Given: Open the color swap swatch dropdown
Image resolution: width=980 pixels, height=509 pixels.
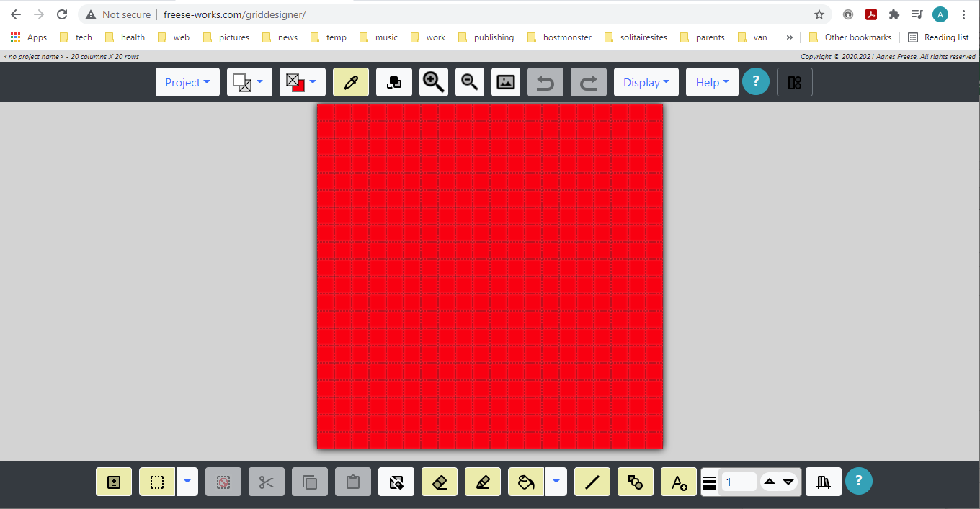Looking at the screenshot, I should pyautogui.click(x=313, y=81).
